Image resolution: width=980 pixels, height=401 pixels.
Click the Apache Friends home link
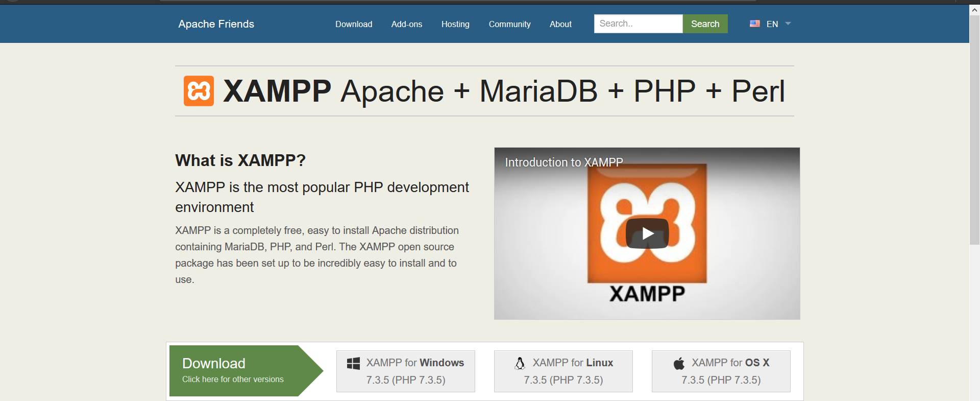click(x=216, y=24)
